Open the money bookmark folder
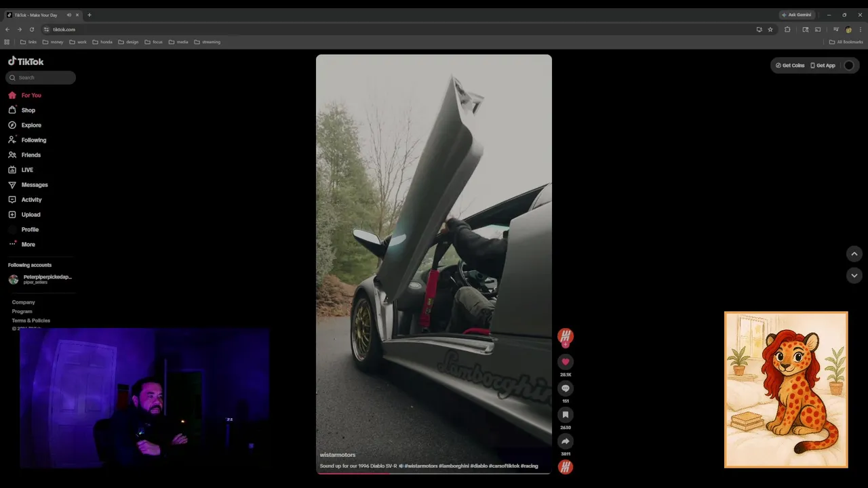 pyautogui.click(x=53, y=42)
